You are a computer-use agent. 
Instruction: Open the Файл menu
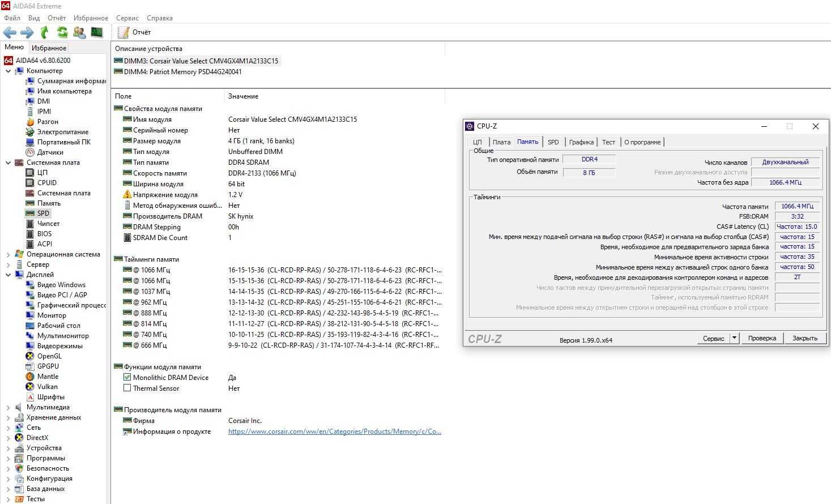pyautogui.click(x=12, y=18)
